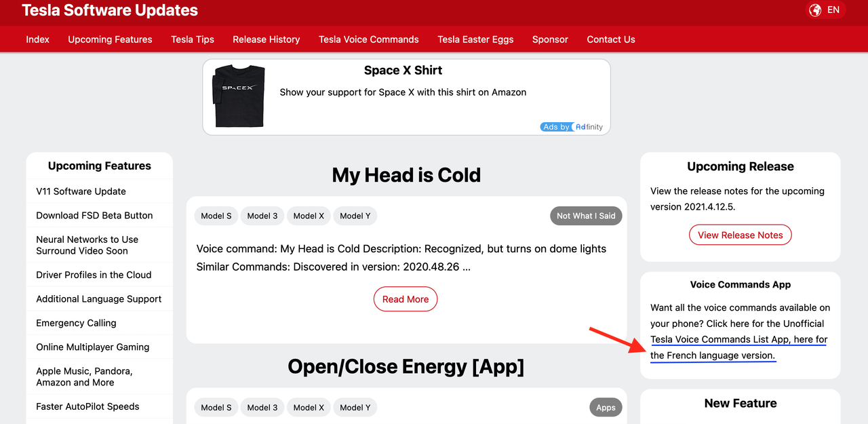This screenshot has height=424, width=868.
Task: Select the EN language label
Action: (x=833, y=10)
